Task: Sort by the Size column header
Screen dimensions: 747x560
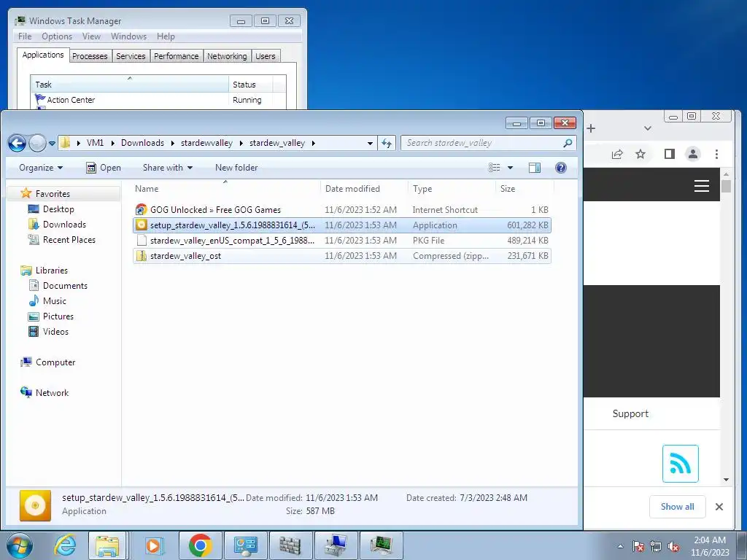Action: (x=525, y=189)
